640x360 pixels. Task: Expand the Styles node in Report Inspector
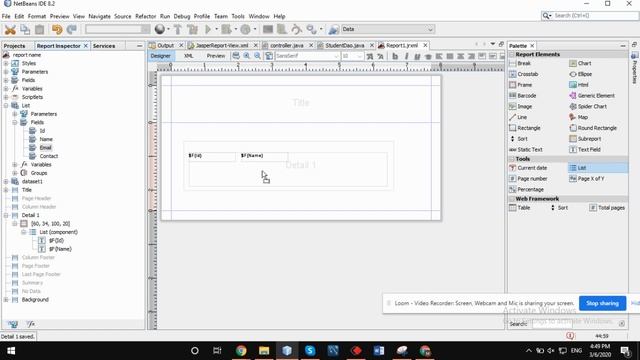pos(6,63)
